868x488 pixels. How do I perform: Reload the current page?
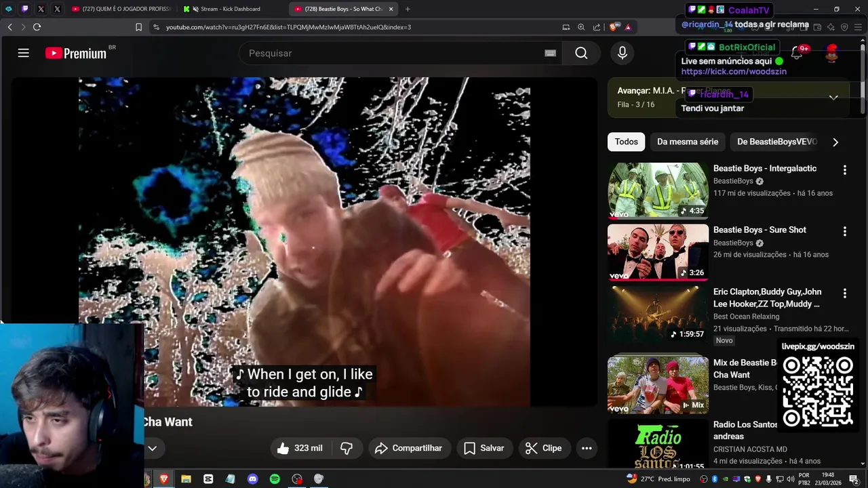(x=37, y=27)
